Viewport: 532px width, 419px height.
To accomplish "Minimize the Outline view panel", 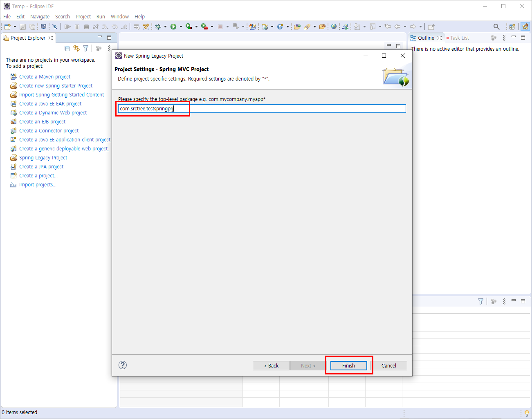I will (x=514, y=37).
